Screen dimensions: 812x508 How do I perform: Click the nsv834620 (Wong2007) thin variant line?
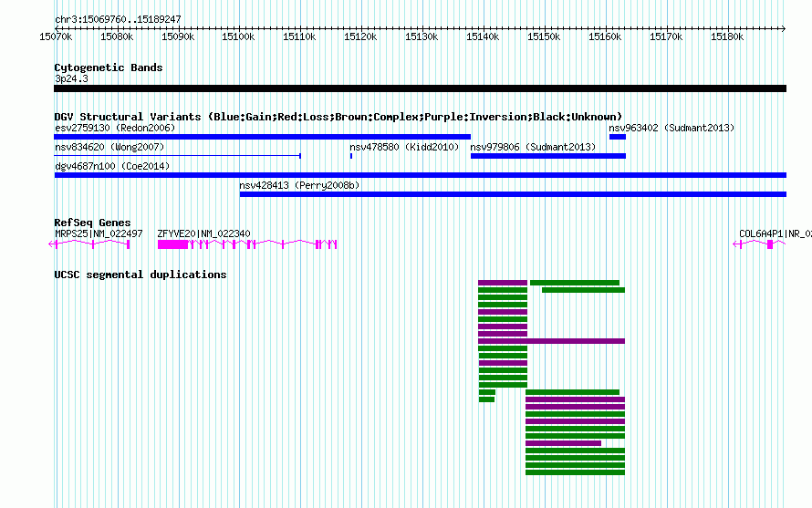(x=178, y=156)
